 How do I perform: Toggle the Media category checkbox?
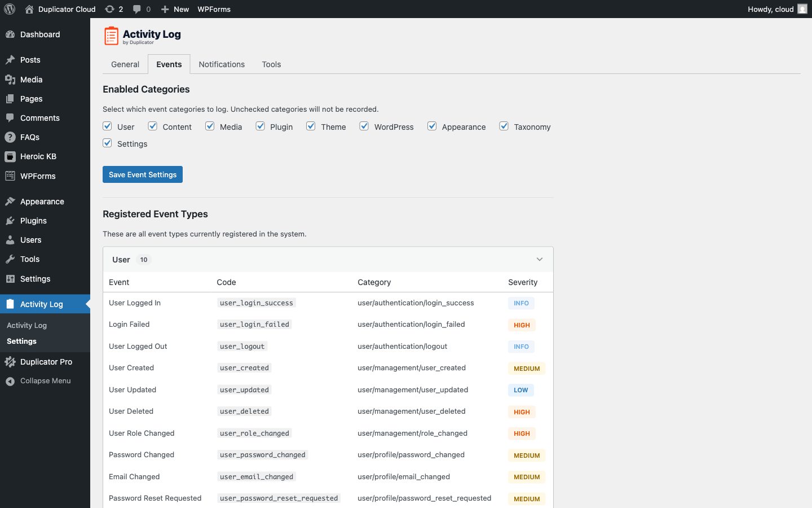coord(210,126)
